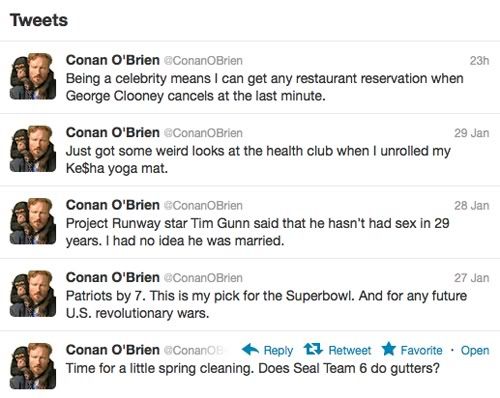Click the Retweet text link
This screenshot has height=398, width=500.
coord(350,350)
